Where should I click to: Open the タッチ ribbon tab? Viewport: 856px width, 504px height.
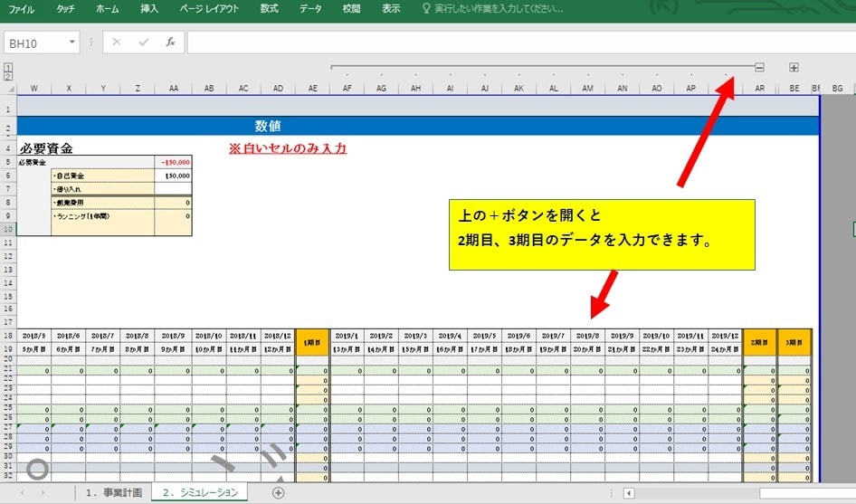click(x=65, y=9)
